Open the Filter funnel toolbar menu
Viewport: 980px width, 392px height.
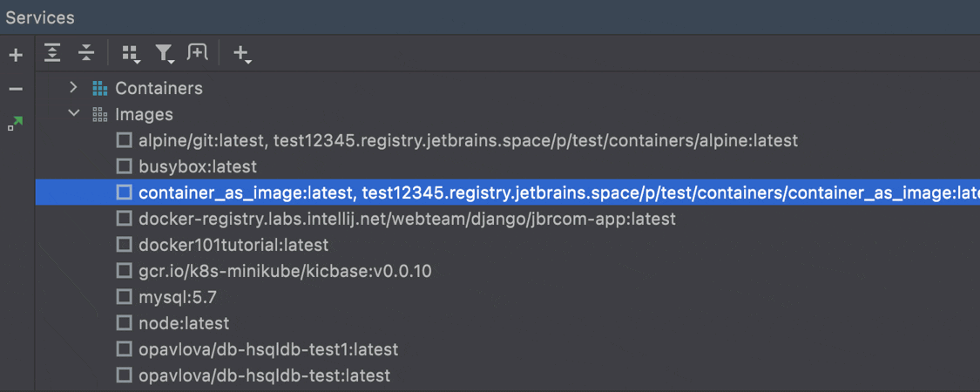165,54
